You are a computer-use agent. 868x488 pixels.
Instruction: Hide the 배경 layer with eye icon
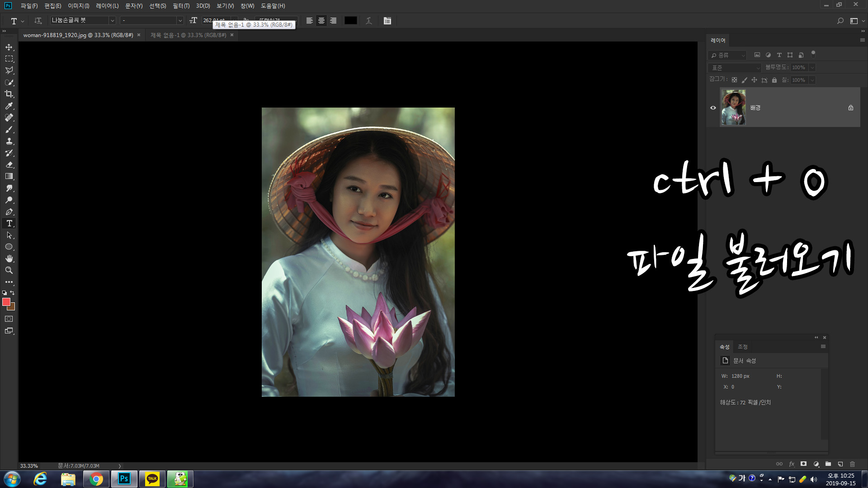pyautogui.click(x=713, y=108)
